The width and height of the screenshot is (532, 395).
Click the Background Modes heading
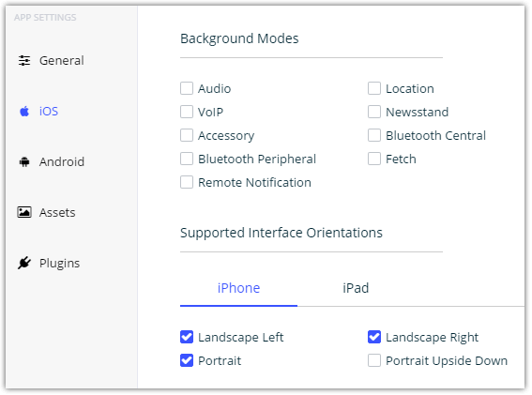239,38
